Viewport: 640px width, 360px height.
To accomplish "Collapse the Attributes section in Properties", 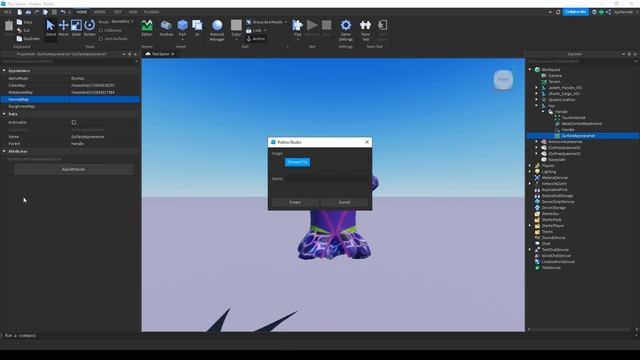I will pos(4,151).
